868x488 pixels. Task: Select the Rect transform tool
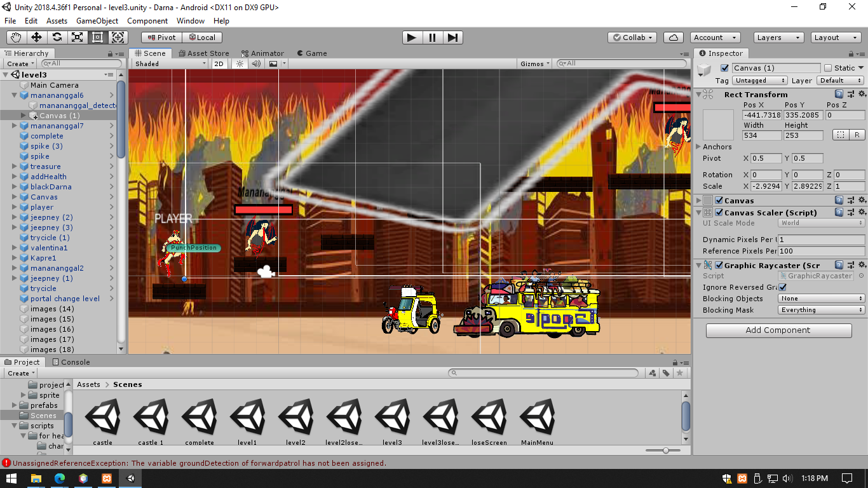(x=97, y=37)
